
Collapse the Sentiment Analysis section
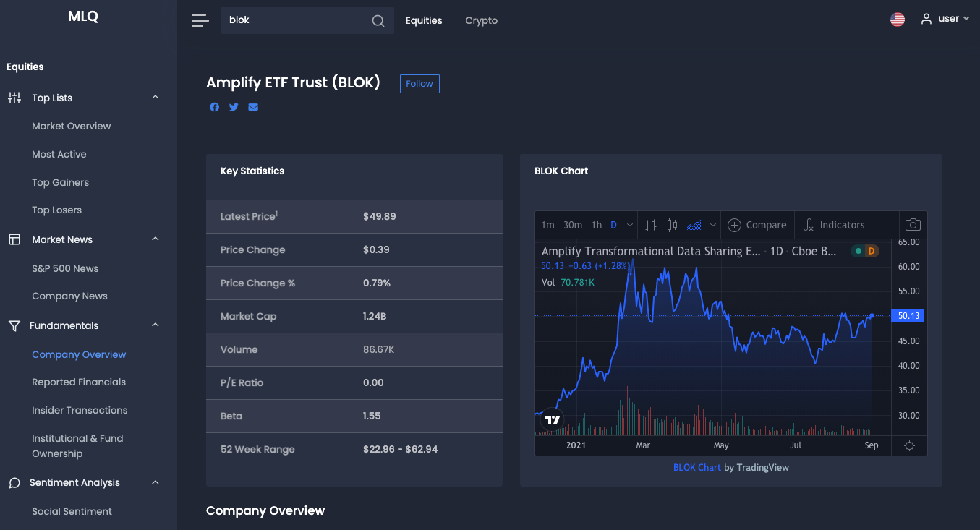tap(155, 483)
